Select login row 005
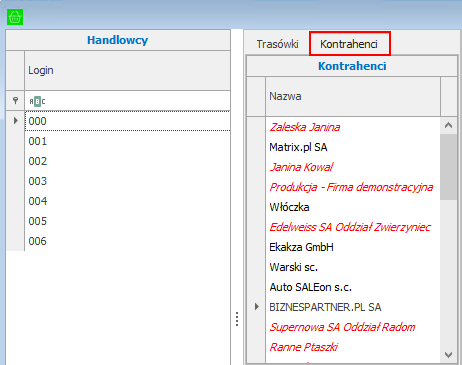 128,221
